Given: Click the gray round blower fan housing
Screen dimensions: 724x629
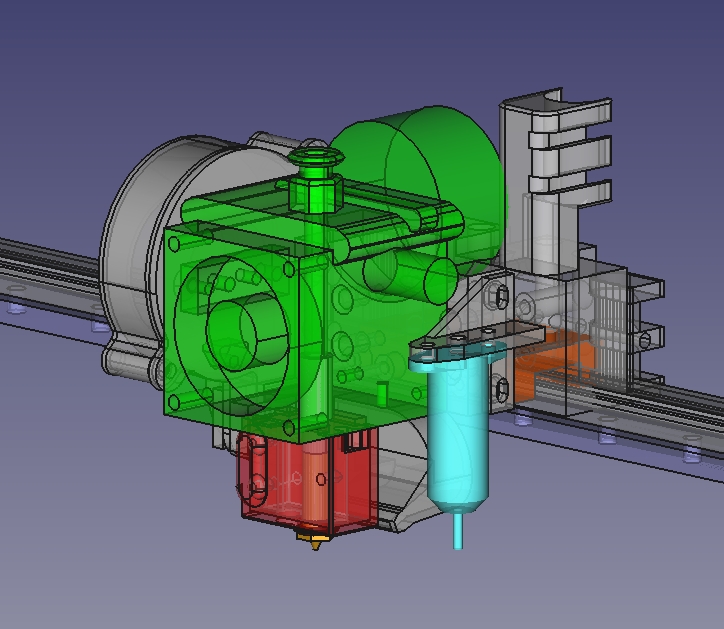Looking at the screenshot, I should (x=140, y=230).
